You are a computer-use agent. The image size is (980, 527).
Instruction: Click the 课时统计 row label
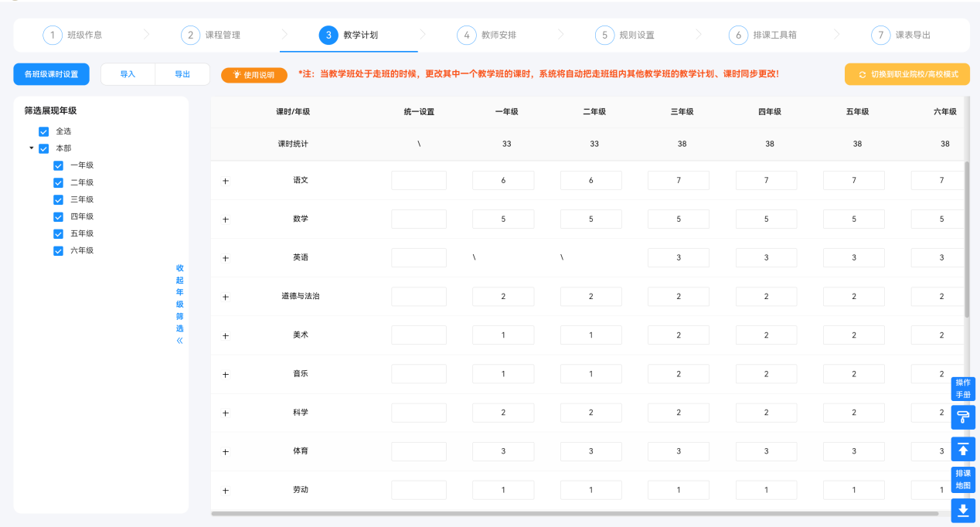[x=293, y=144]
